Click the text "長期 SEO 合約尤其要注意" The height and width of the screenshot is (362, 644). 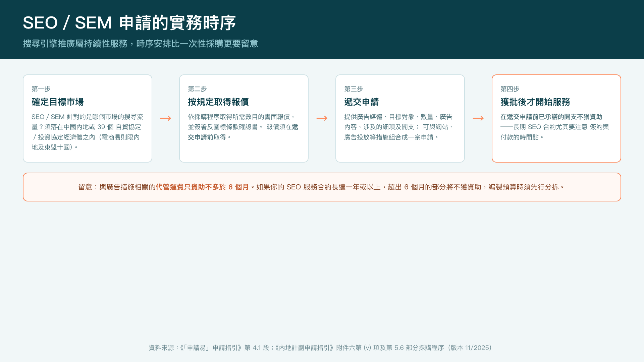(550, 127)
